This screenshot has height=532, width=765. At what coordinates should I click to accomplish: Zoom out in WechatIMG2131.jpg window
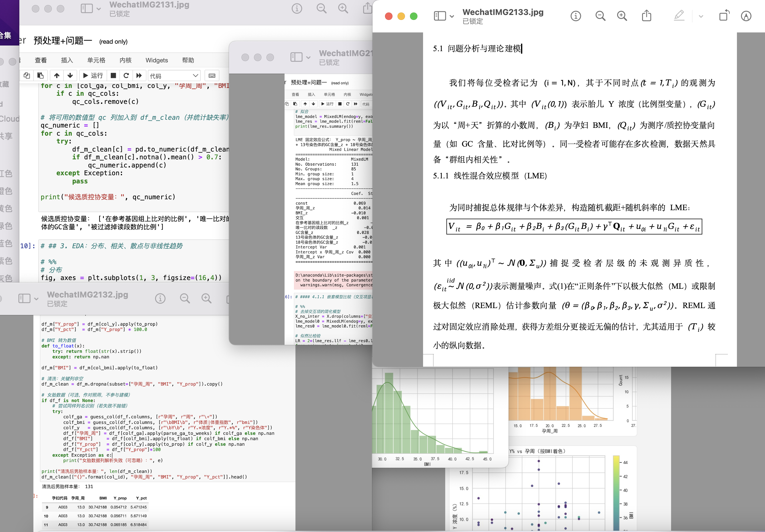pyautogui.click(x=321, y=8)
